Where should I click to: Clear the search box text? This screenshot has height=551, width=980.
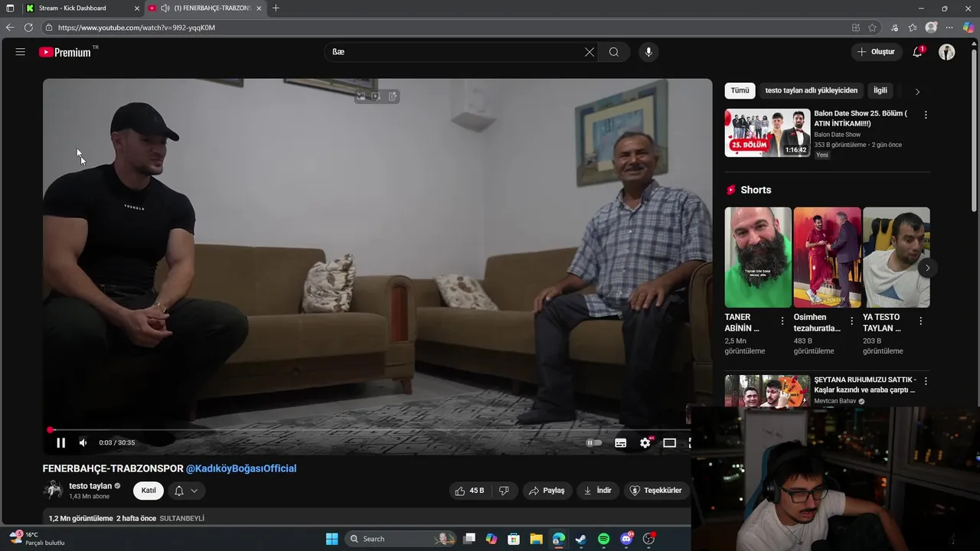[x=589, y=52]
